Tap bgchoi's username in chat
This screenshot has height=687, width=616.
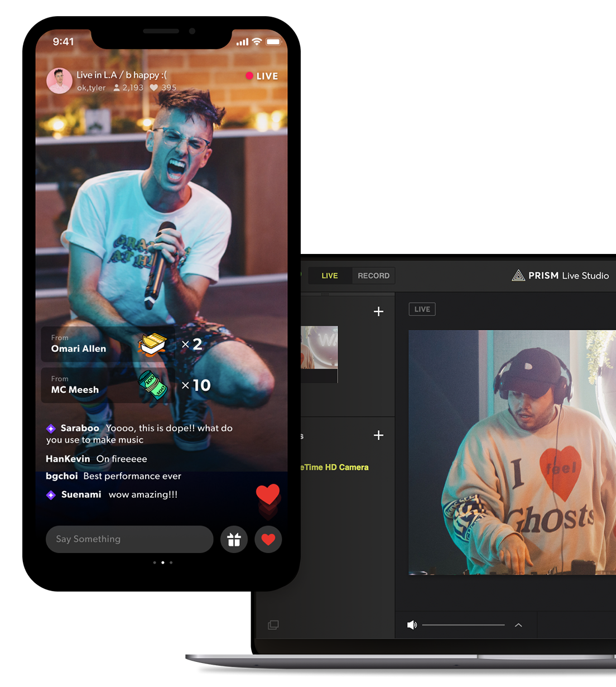[62, 476]
